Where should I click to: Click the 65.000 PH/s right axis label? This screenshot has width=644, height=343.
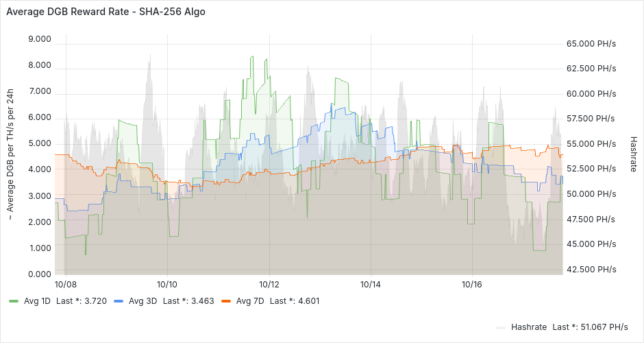(591, 44)
